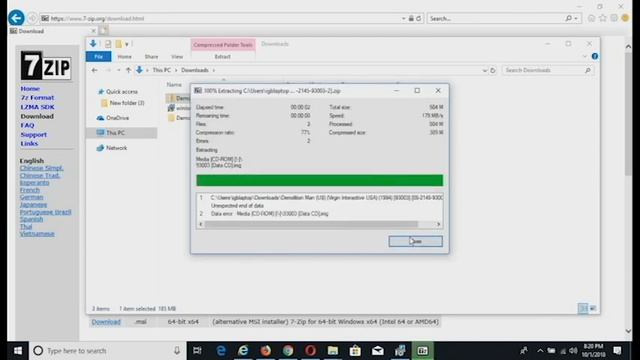The width and height of the screenshot is (640, 360).
Task: Expand the Explorer address bar history dropdown
Action: pos(484,70)
